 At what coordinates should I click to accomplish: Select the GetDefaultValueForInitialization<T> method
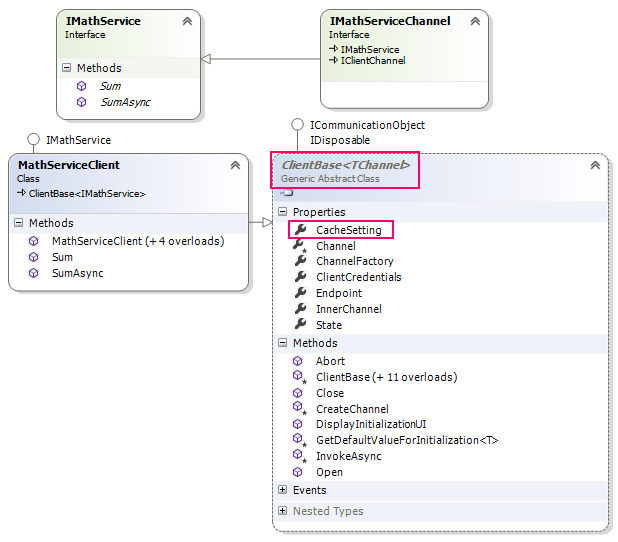[406, 440]
